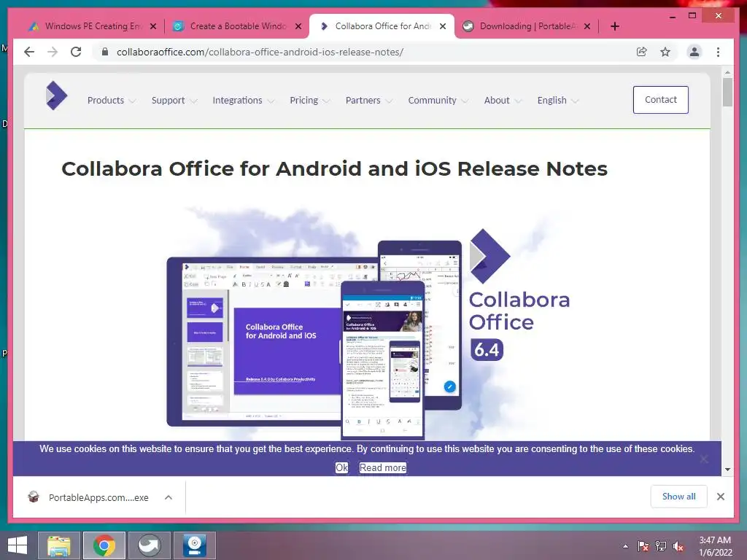The image size is (747, 560).
Task: Click the Action Center flag tray icon
Action: pyautogui.click(x=643, y=546)
